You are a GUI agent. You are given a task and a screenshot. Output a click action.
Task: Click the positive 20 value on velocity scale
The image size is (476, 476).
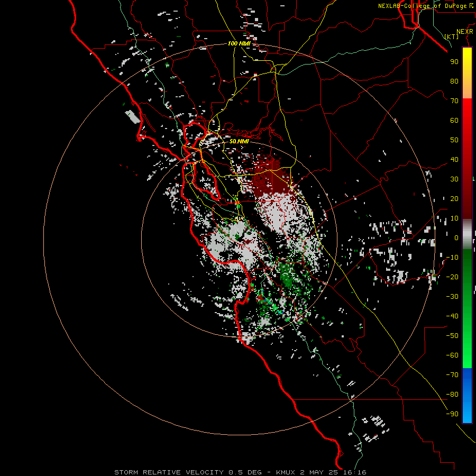[454, 199]
